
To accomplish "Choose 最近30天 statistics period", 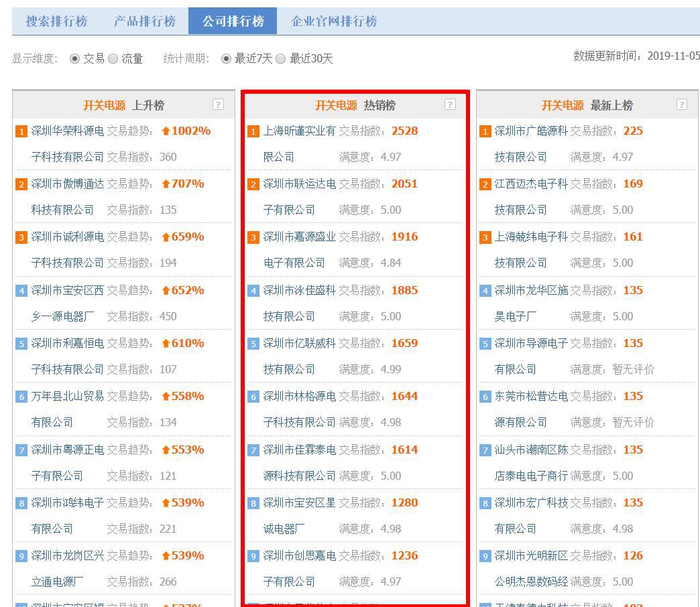I will click(280, 58).
